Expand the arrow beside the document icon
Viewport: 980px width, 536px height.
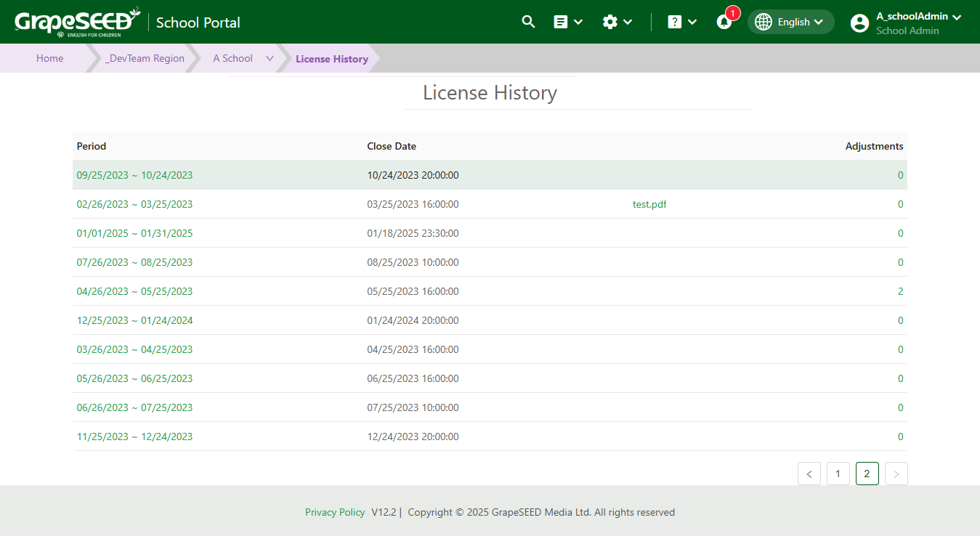point(578,22)
